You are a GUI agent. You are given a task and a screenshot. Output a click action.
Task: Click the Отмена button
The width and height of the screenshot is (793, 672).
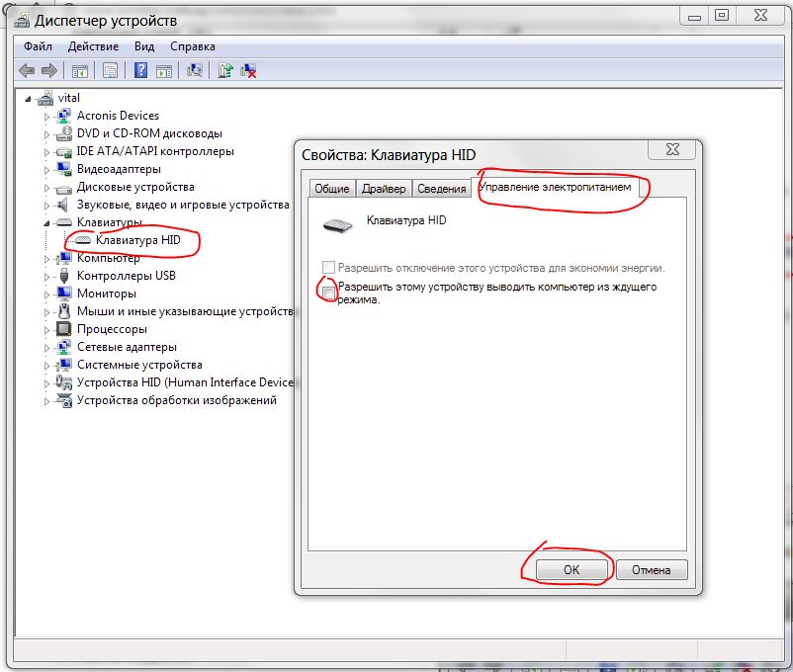652,570
